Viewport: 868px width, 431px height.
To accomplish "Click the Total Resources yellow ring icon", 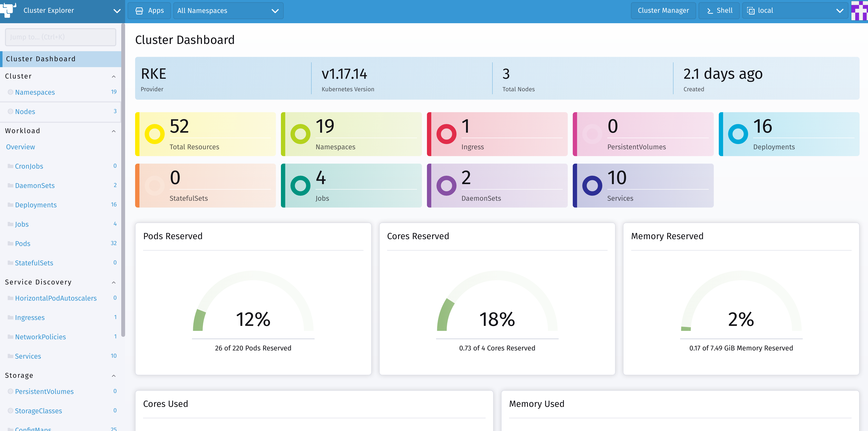I will [x=154, y=134].
